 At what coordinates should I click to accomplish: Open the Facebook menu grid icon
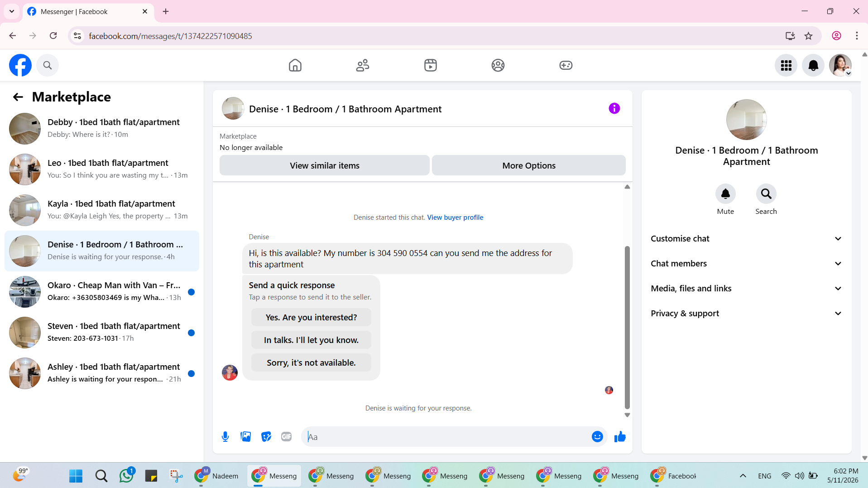[786, 66]
